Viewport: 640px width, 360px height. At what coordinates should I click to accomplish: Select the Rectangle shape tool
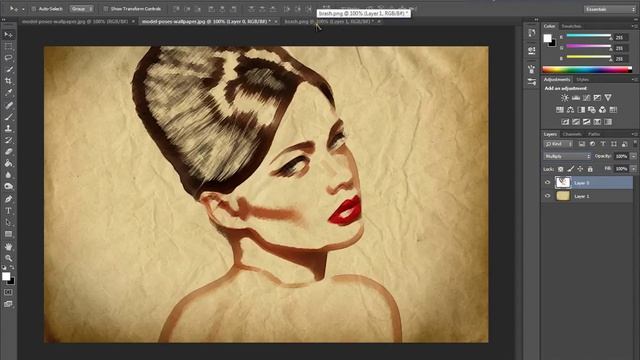tap(8, 234)
